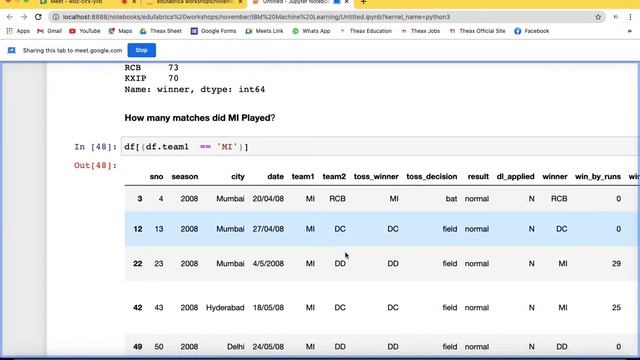The height and width of the screenshot is (360, 640).
Task: Open the Google Forms bookmark
Action: (213, 31)
